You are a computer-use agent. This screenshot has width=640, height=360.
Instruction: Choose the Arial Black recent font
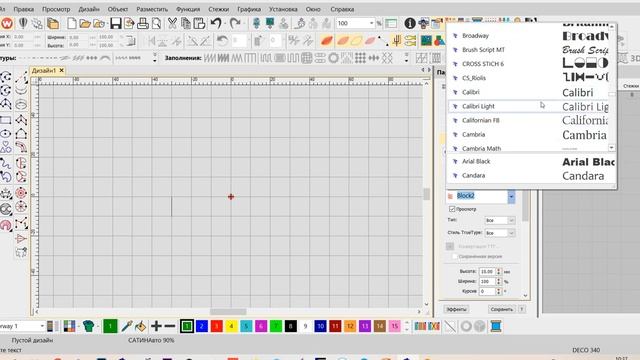tap(531, 162)
